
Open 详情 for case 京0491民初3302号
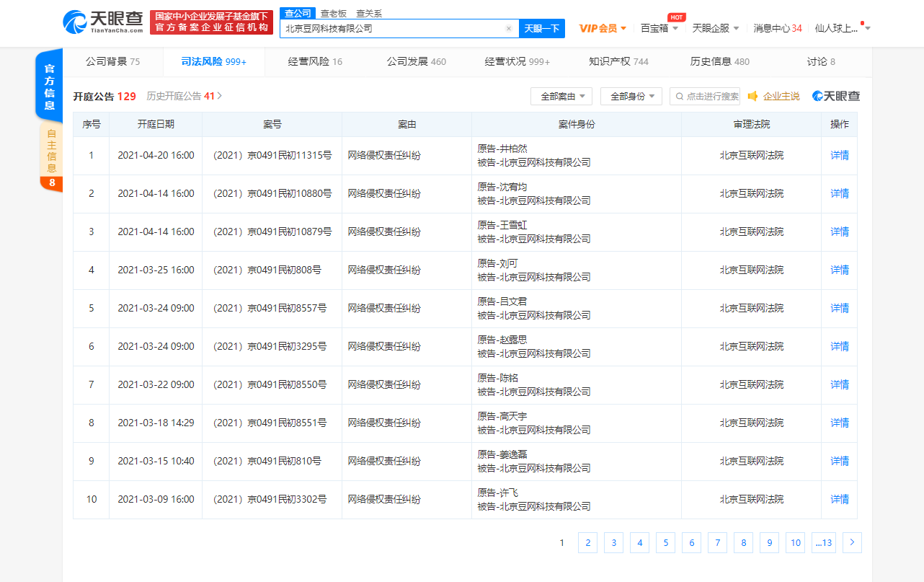(x=839, y=499)
